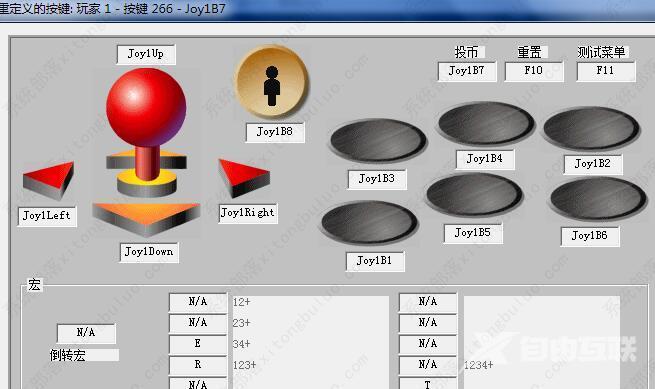The height and width of the screenshot is (389, 655).
Task: Click the Joy1B8 start binding field
Action: 275,132
